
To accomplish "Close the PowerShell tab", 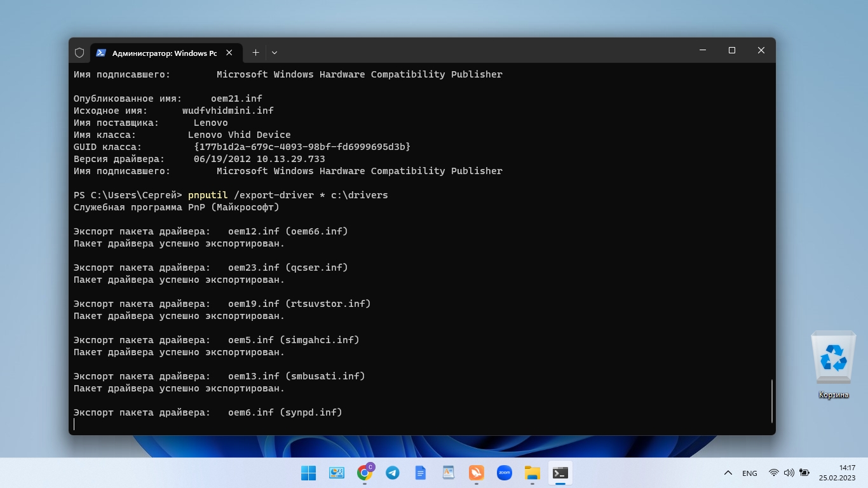I will (229, 53).
